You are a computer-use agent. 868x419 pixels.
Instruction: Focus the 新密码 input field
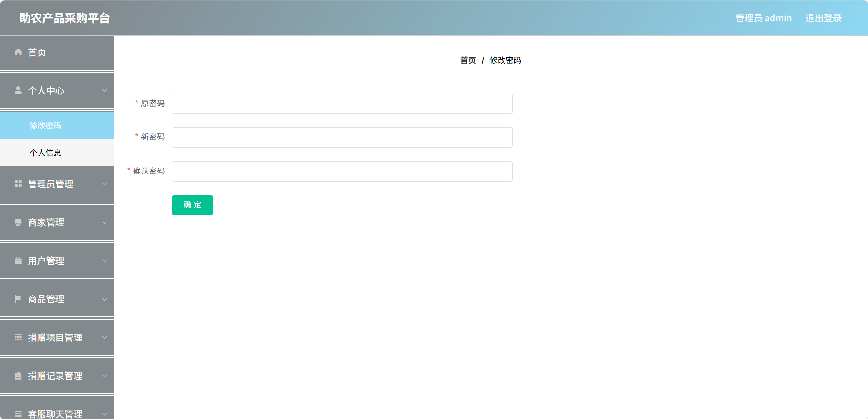(x=342, y=137)
